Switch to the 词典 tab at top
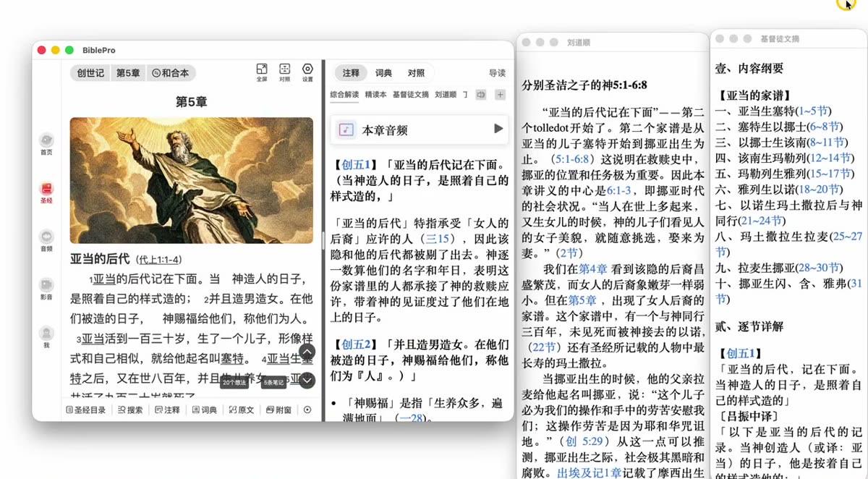 (383, 73)
